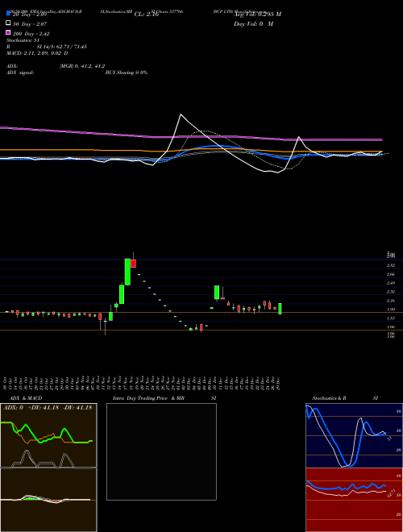Click the 'MACD: 2.11, 2.09, 0.02 D' line
403x532 pixels.
click(x=37, y=53)
